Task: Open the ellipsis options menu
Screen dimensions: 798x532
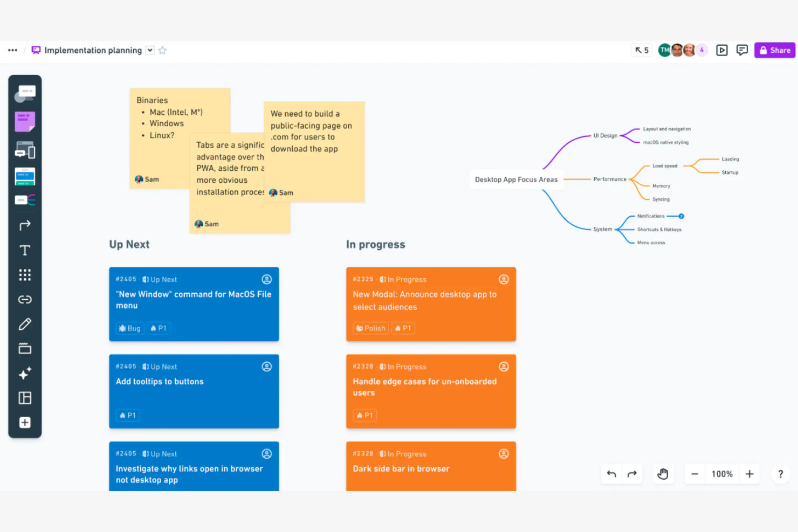Action: [12, 50]
